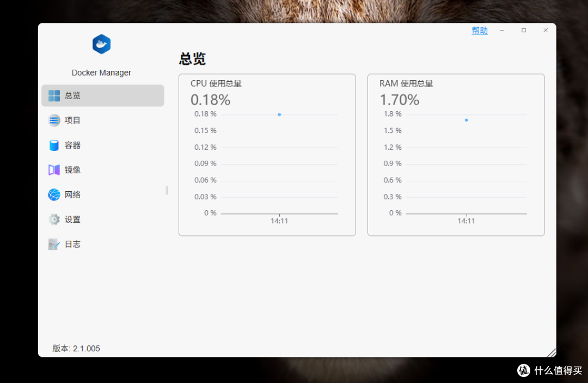
Task: Close the Docker Manager window
Action: pos(546,31)
